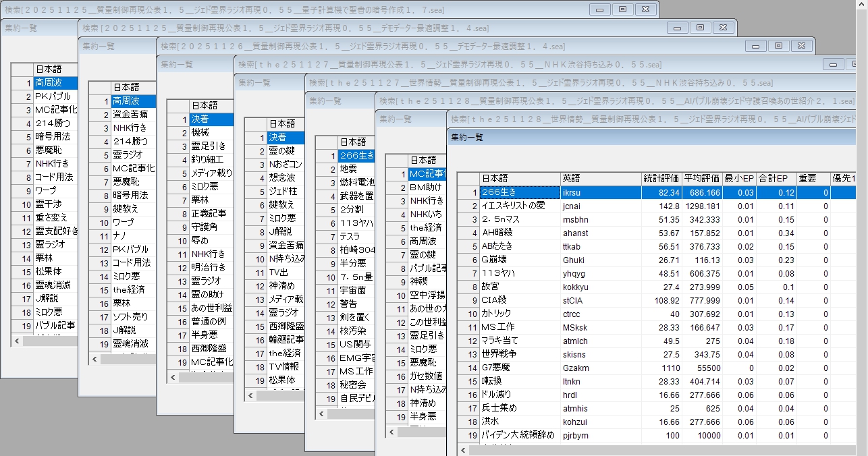Click the '重要' column header
Screen dimensions: 868x456
click(x=812, y=179)
